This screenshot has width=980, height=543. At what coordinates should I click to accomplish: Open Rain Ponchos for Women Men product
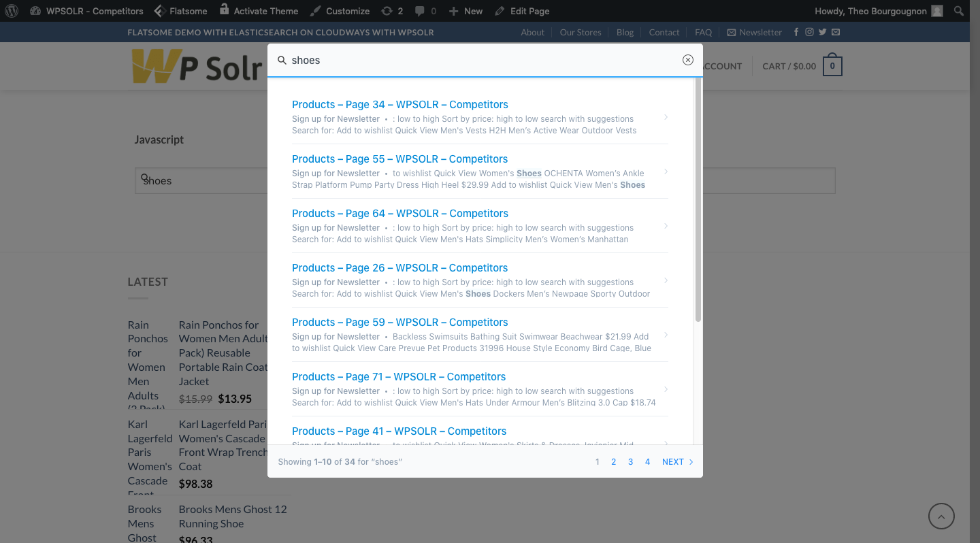[x=223, y=353]
